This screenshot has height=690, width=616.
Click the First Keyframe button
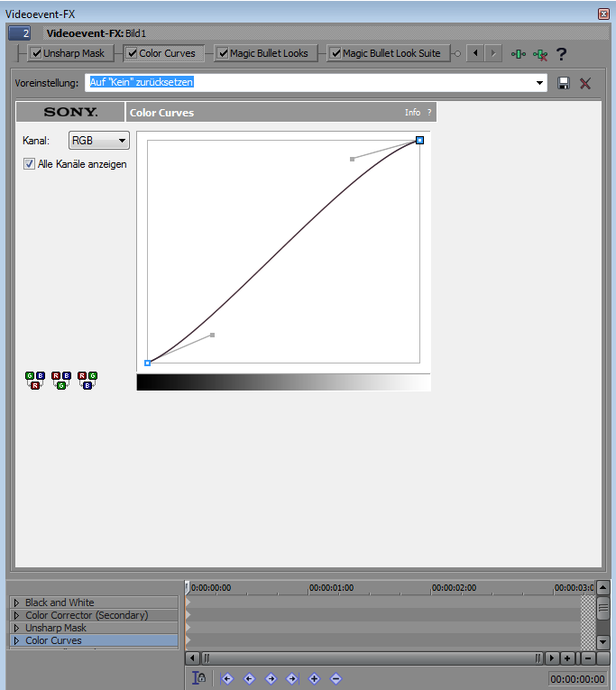pyautogui.click(x=227, y=678)
